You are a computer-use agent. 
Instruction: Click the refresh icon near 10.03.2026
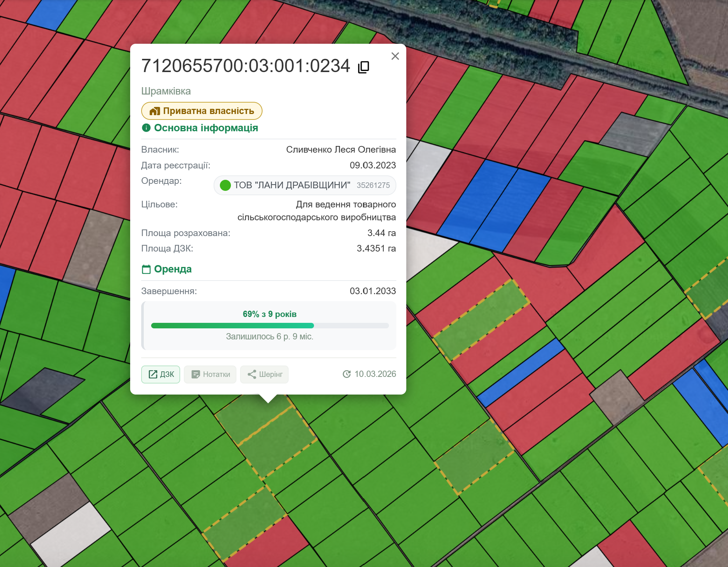(x=346, y=374)
